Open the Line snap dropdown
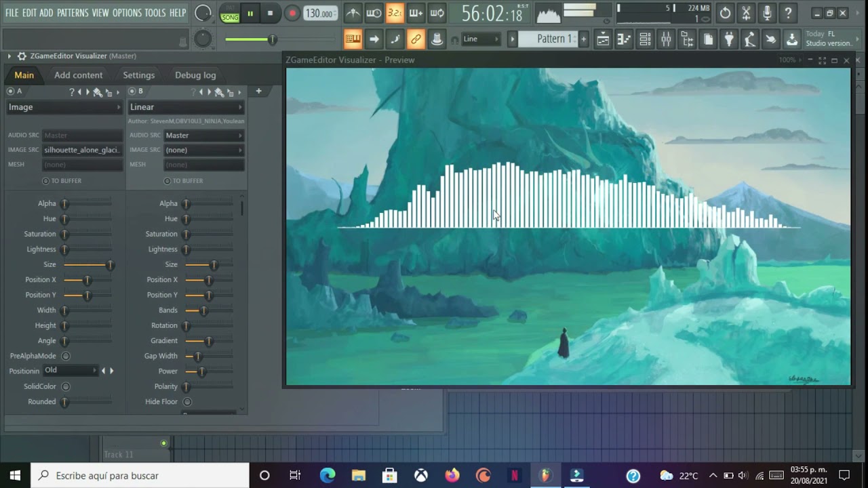The height and width of the screenshot is (488, 868). (x=481, y=39)
